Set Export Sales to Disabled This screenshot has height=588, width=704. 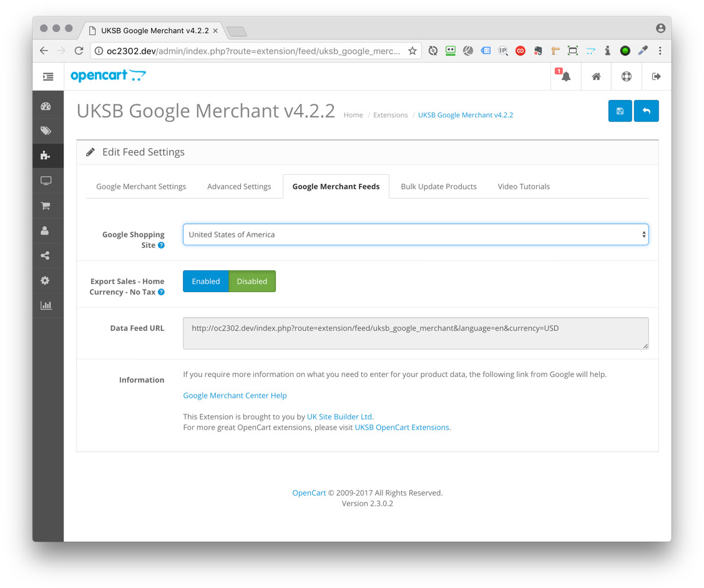click(x=252, y=281)
